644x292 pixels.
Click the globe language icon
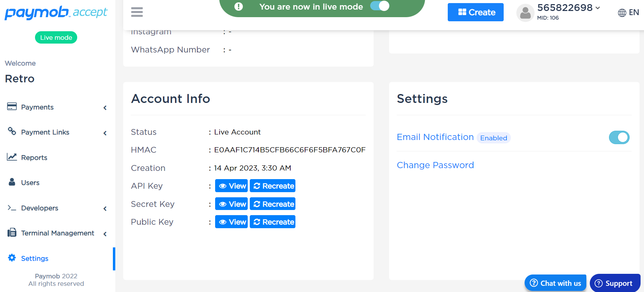(622, 13)
